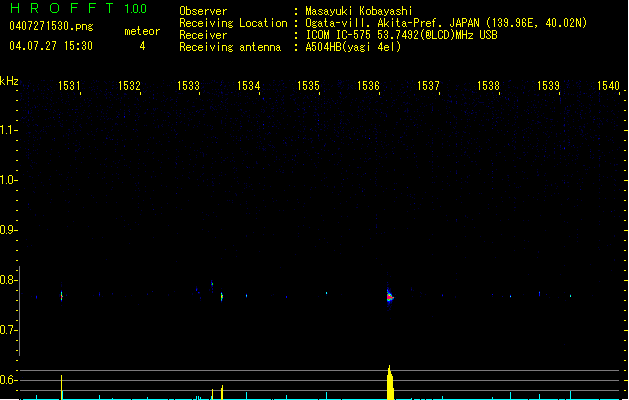This screenshot has width=629, height=400.
Task: Click time axis marker 1540
Action: click(x=608, y=86)
